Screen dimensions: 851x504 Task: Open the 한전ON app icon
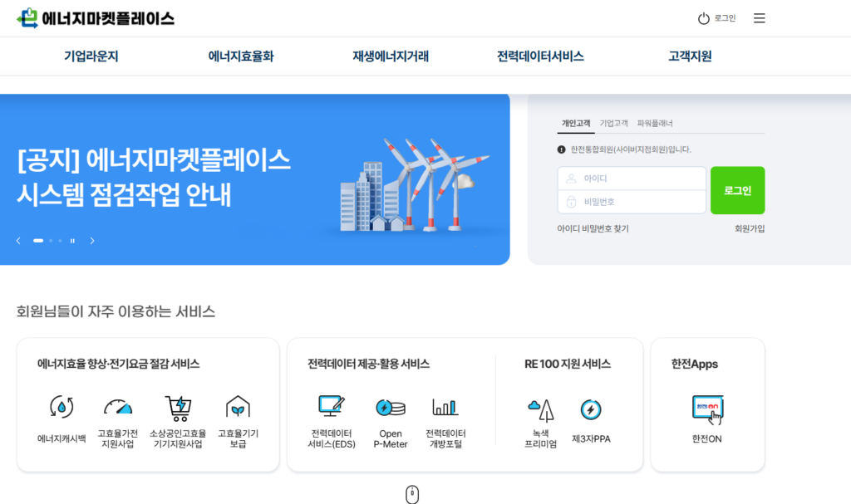coord(707,410)
